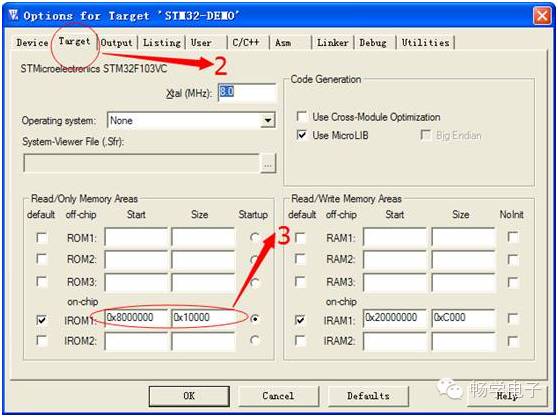Click the IROM2 Size field
The height and width of the screenshot is (417, 558).
(x=203, y=341)
